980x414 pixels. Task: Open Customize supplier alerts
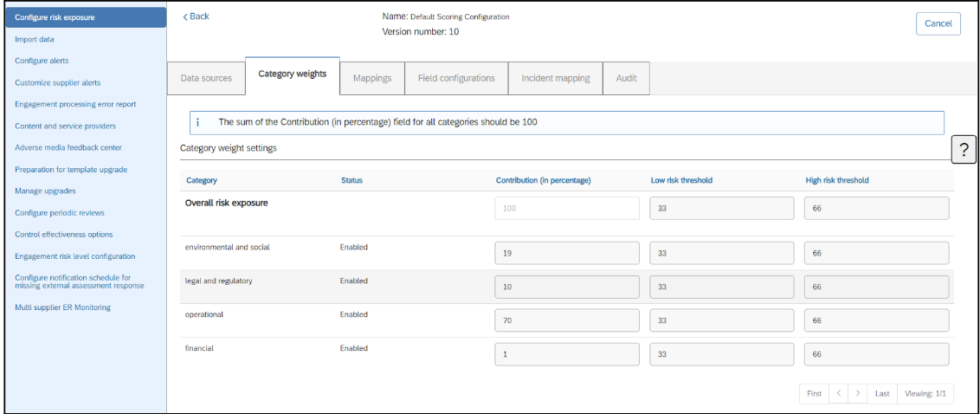57,82
